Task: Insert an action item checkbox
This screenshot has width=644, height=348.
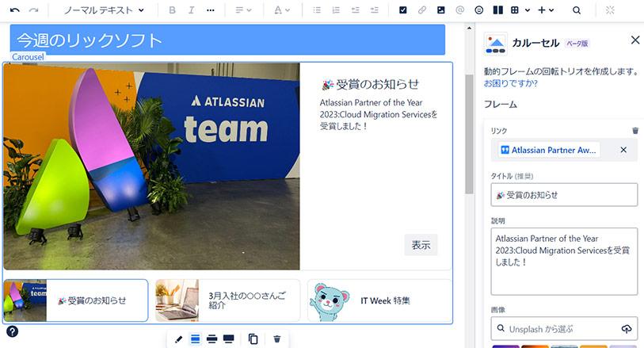Action: point(403,10)
